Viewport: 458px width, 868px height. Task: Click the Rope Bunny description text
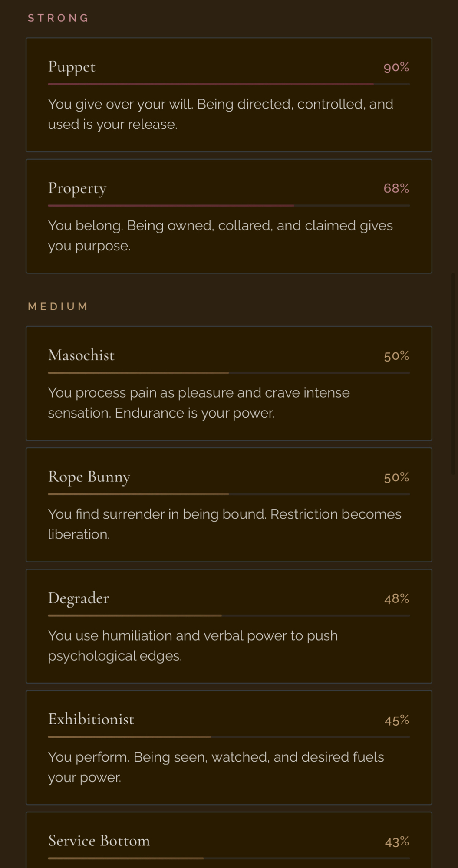click(x=224, y=524)
